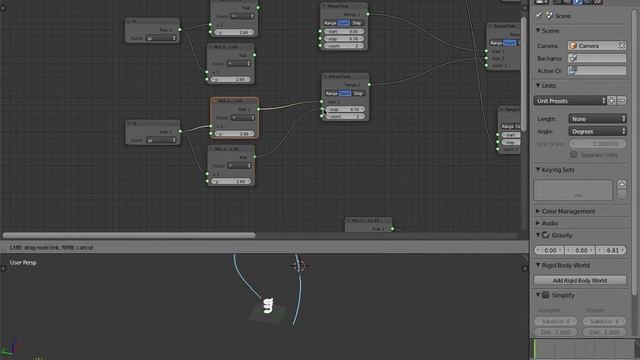Open the Angle dropdown showing Degrees

pyautogui.click(x=598, y=131)
